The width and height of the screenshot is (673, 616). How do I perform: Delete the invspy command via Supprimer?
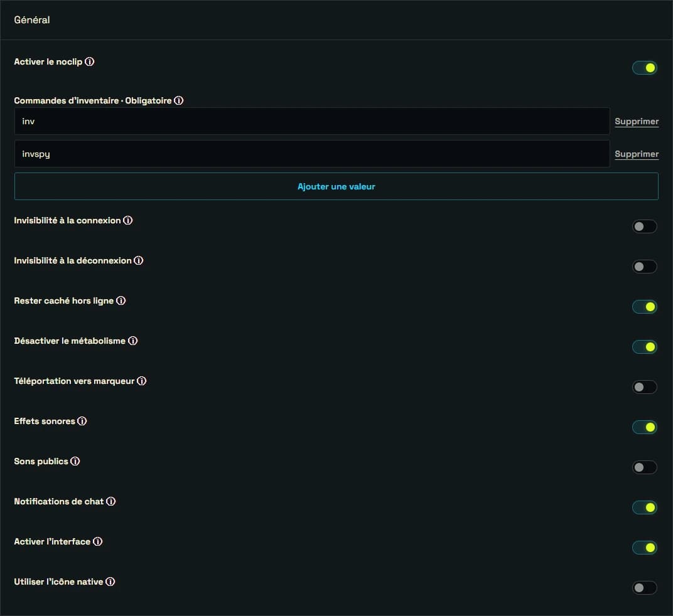[x=637, y=154]
